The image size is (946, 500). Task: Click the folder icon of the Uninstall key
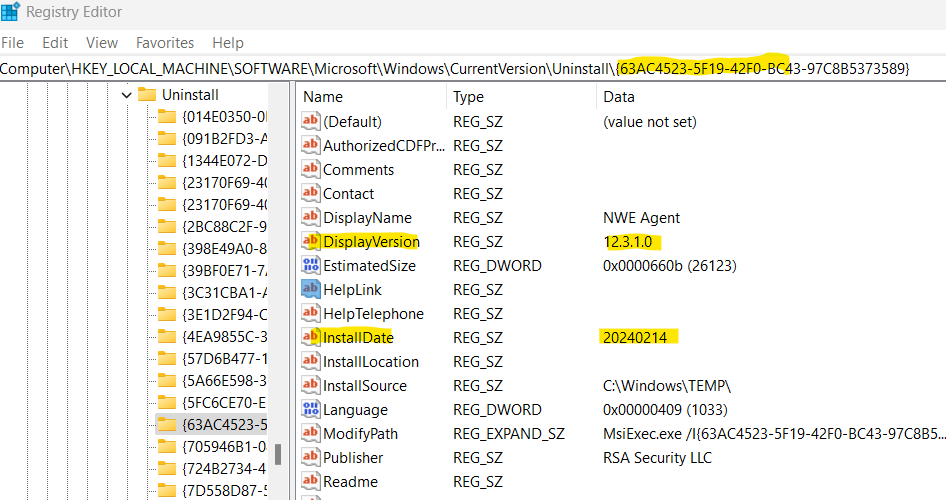point(147,94)
